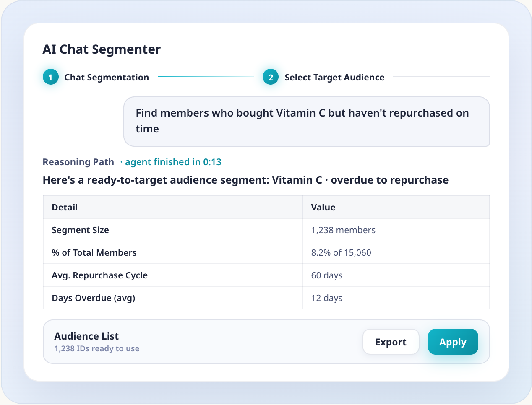Select step 1 circle icon

(50, 77)
